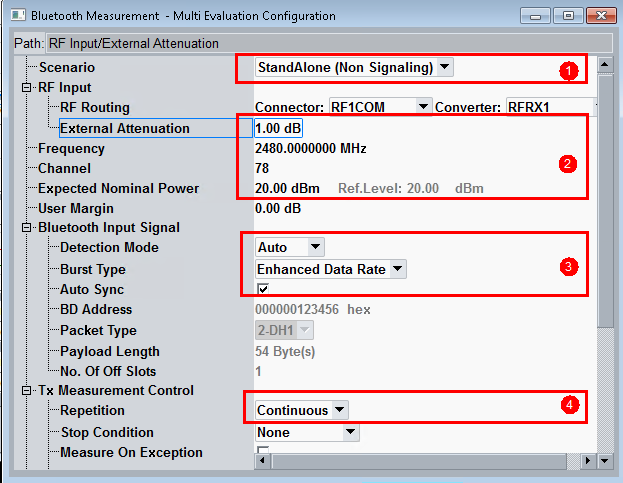Select the Measure On Exception tree row

click(131, 452)
